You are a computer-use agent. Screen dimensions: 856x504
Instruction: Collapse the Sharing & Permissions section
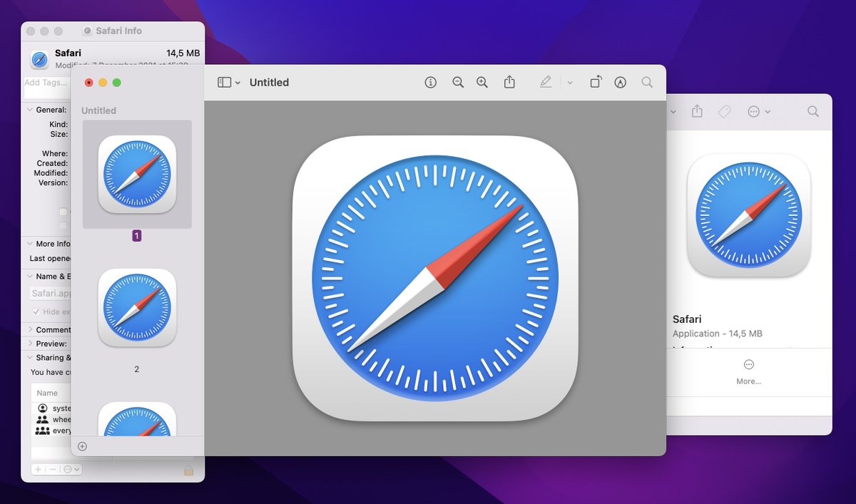tap(30, 358)
